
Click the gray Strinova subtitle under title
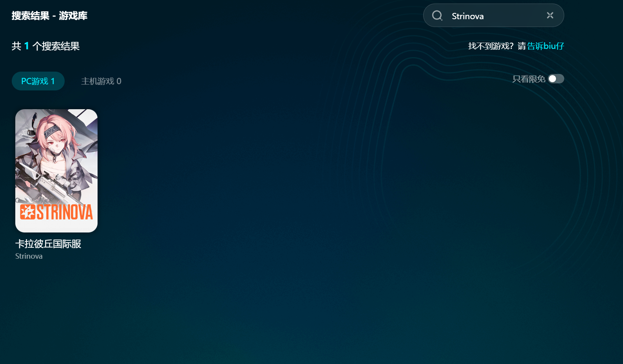[29, 256]
